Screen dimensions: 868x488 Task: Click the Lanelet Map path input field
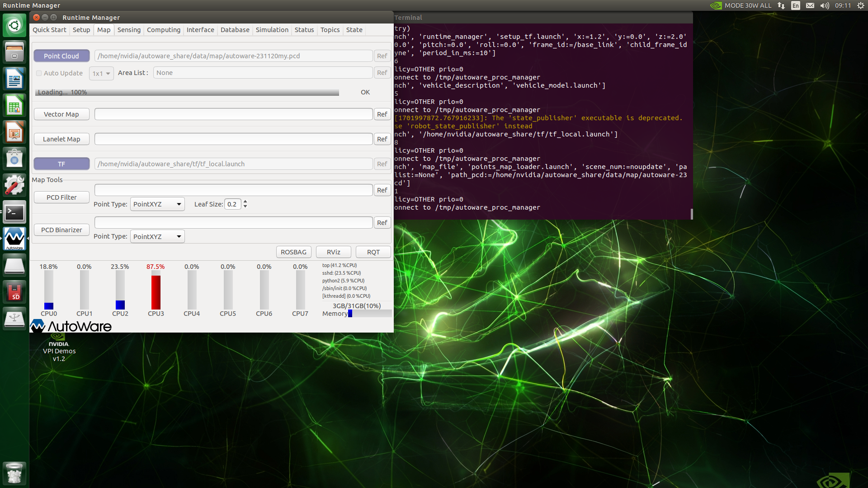coord(233,139)
